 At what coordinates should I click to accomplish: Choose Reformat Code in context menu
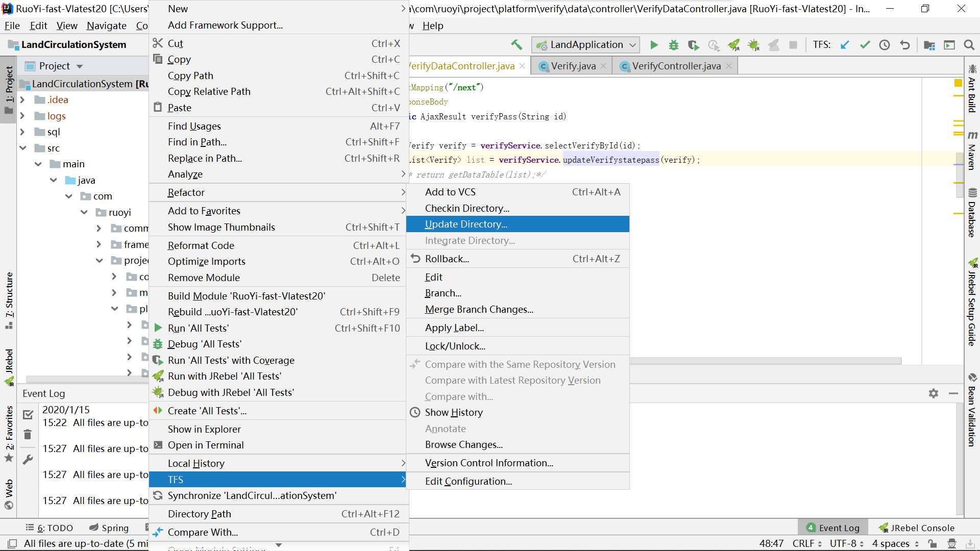(279, 245)
